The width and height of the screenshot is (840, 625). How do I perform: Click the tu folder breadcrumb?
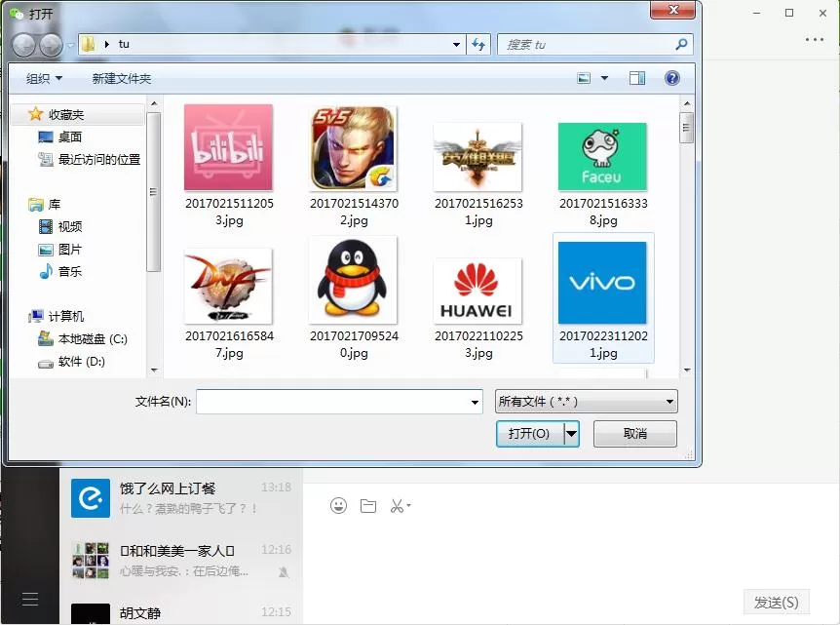point(124,44)
